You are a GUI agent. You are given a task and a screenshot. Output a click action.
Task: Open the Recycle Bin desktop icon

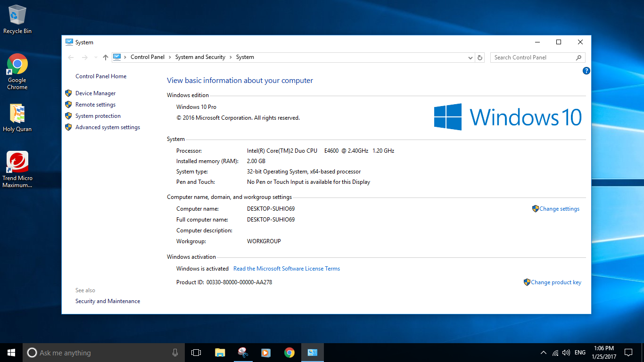pyautogui.click(x=17, y=20)
